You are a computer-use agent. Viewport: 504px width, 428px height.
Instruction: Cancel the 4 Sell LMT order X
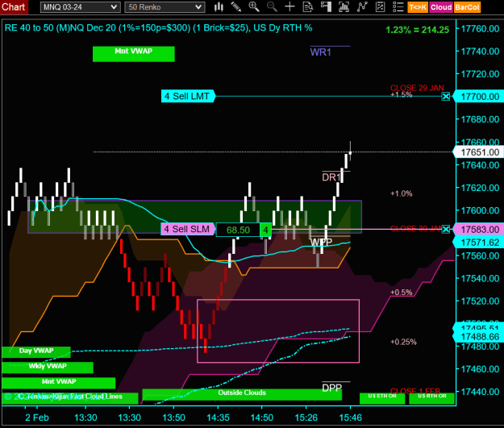click(445, 97)
